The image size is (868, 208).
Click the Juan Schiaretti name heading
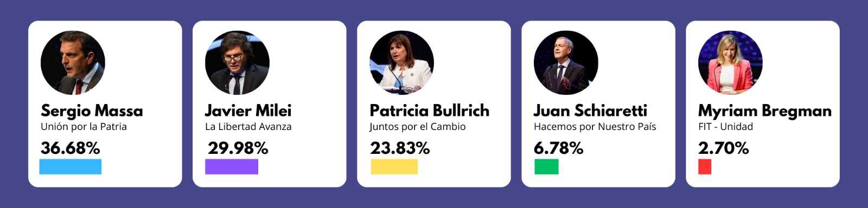coord(590,110)
